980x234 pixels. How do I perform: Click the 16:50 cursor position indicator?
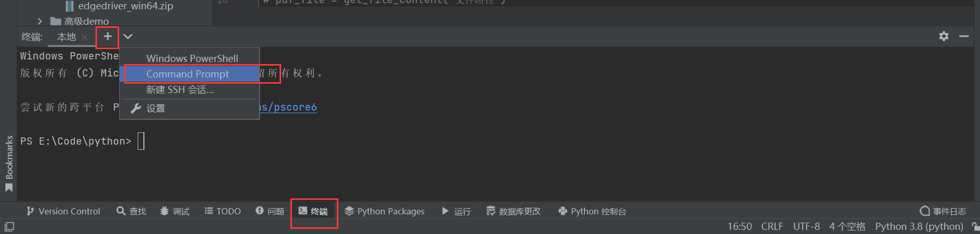(740, 226)
